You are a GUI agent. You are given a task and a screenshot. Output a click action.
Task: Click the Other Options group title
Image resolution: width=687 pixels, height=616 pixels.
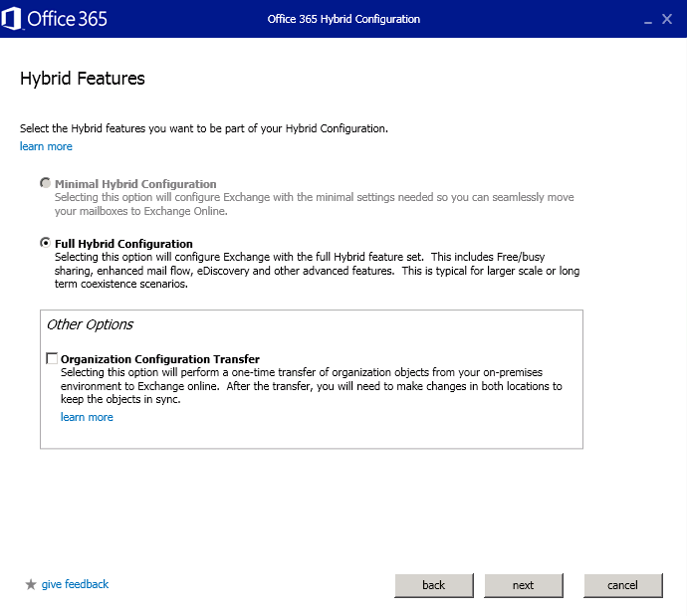click(90, 324)
